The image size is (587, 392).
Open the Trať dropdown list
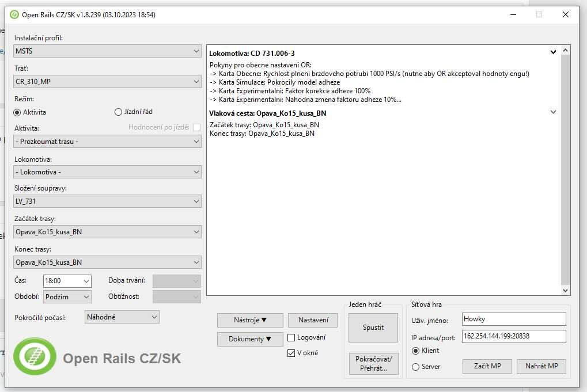[x=107, y=82]
